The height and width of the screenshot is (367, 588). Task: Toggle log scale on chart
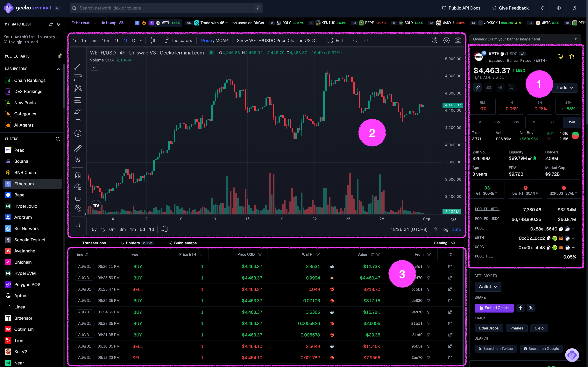coord(445,229)
